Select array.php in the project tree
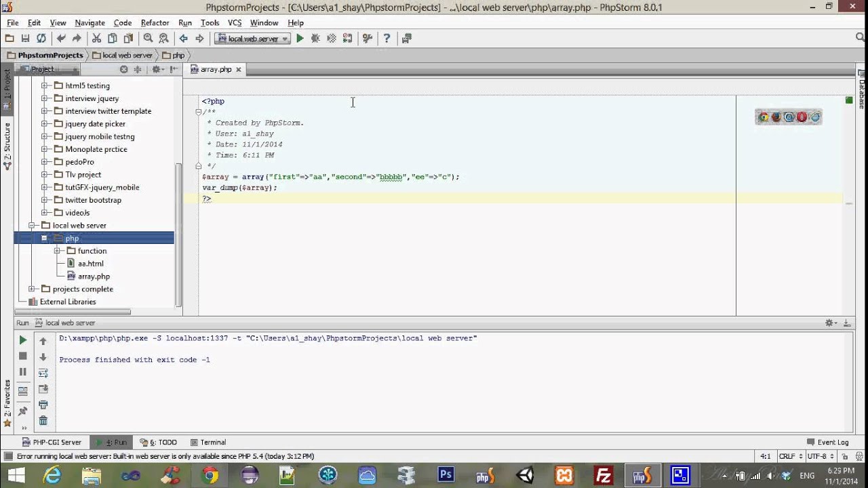The height and width of the screenshot is (488, 868). point(88,276)
